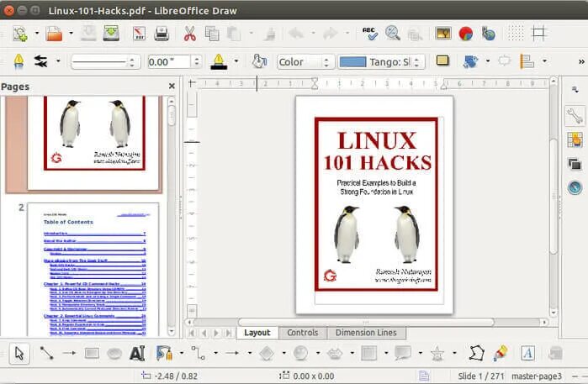Click the Line color pen icon
Screen dimensions: 588x384
[19, 61]
